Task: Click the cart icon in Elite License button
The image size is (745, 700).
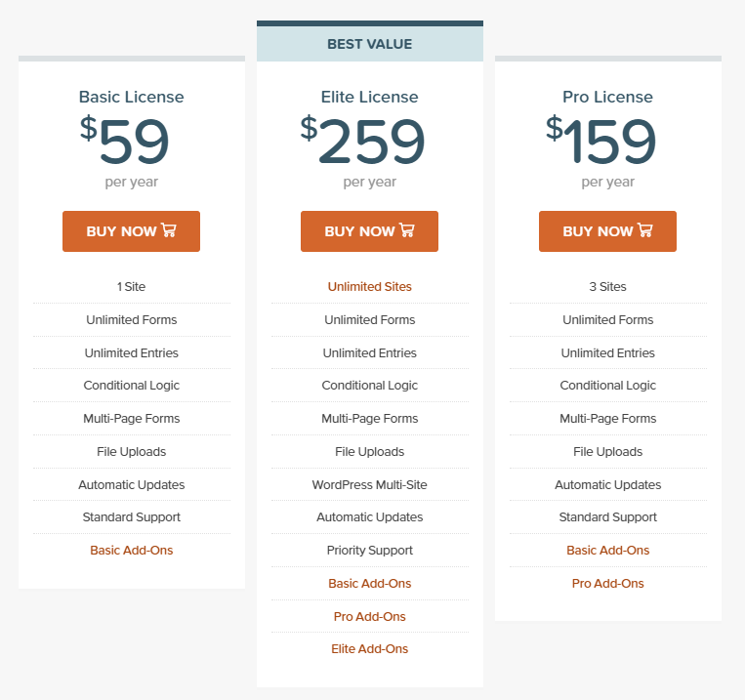Action: coord(407,230)
